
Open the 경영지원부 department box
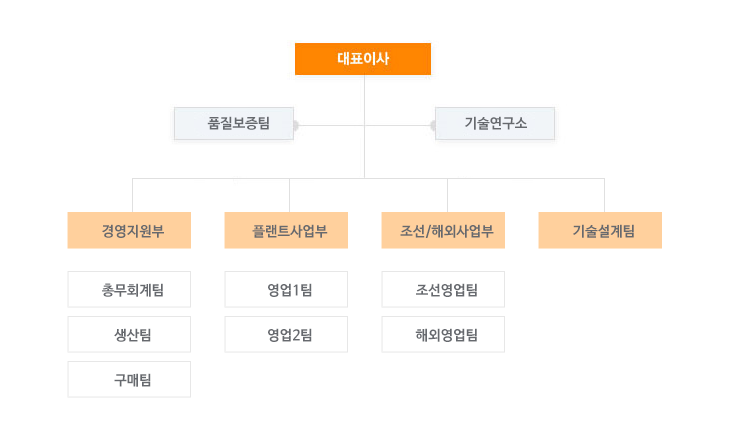[x=129, y=230]
